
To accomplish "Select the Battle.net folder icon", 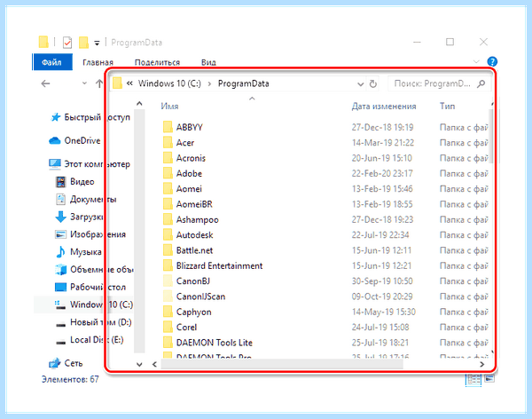I will click(168, 250).
